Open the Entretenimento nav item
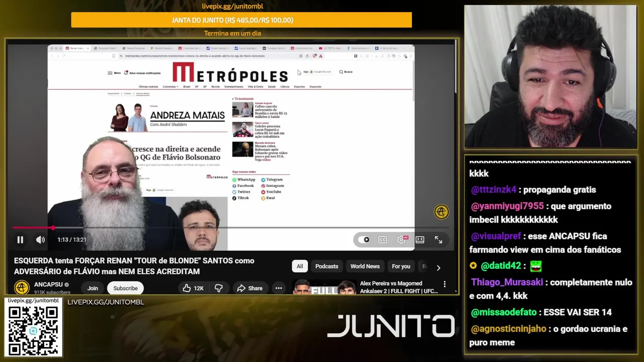Image resolution: width=644 pixels, height=362 pixels. 233,86
